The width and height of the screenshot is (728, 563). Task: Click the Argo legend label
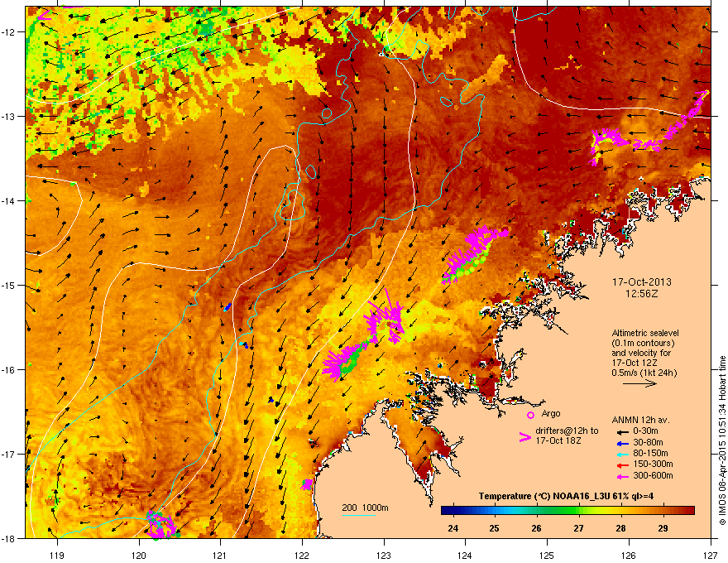coord(551,413)
